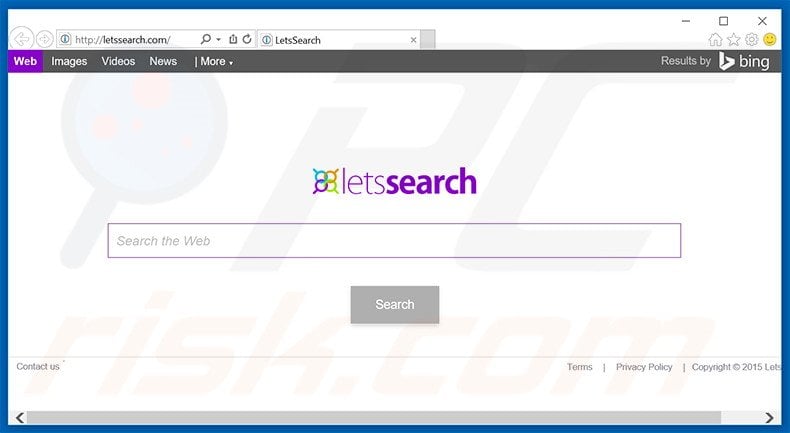
Task: Open a new tab with the blank tab button
Action: pos(427,40)
